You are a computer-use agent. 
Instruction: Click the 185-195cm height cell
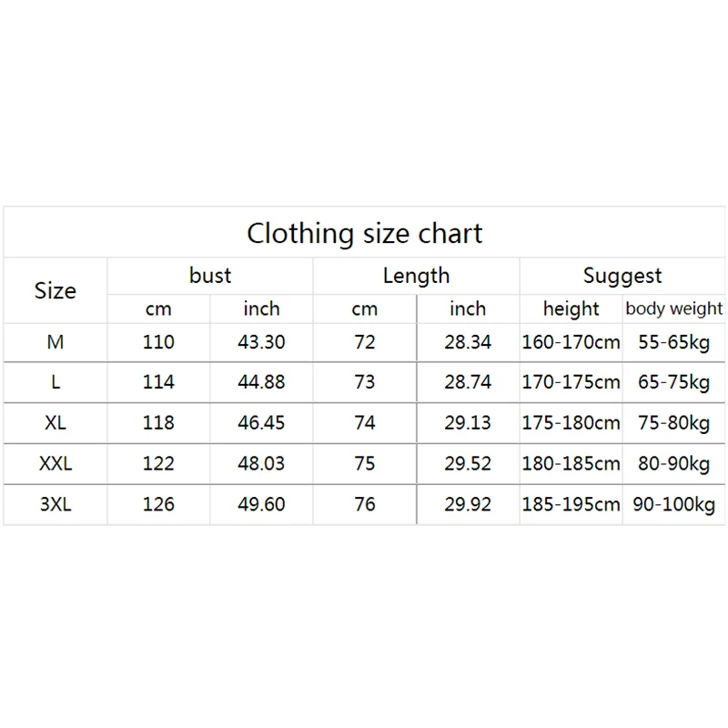tap(571, 503)
